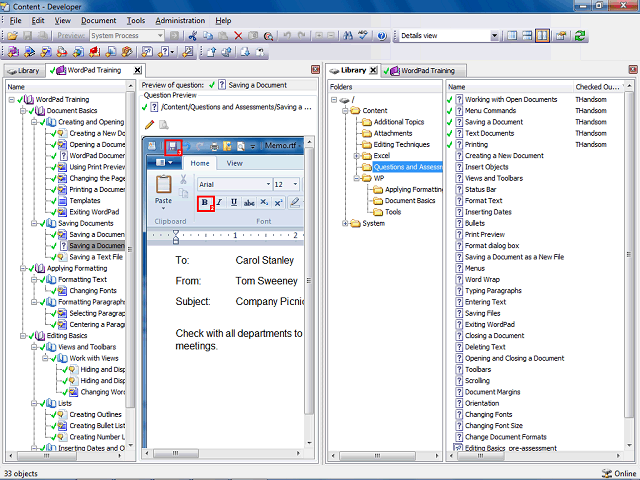Click the Underline button in preview

click(234, 202)
